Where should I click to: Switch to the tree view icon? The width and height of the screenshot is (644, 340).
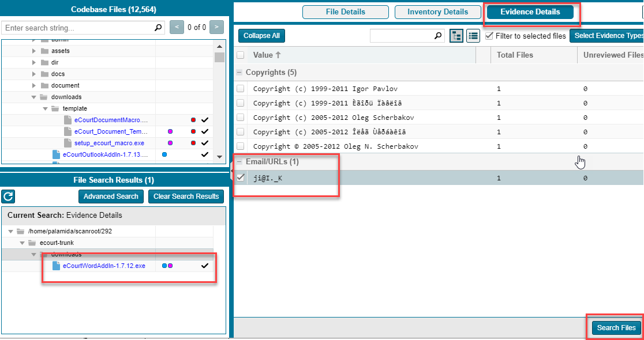(x=457, y=36)
